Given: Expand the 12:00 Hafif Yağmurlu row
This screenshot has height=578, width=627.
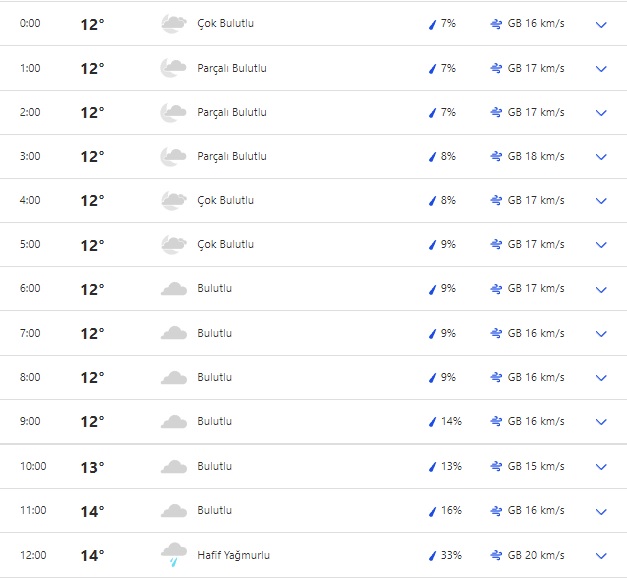Looking at the screenshot, I should tap(601, 555).
